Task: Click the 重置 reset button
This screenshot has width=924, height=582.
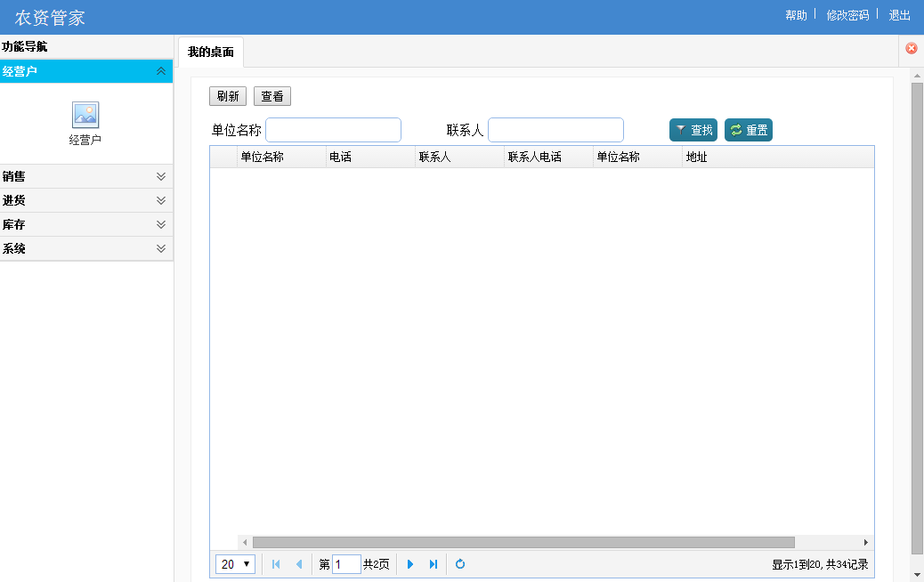Action: [x=749, y=130]
